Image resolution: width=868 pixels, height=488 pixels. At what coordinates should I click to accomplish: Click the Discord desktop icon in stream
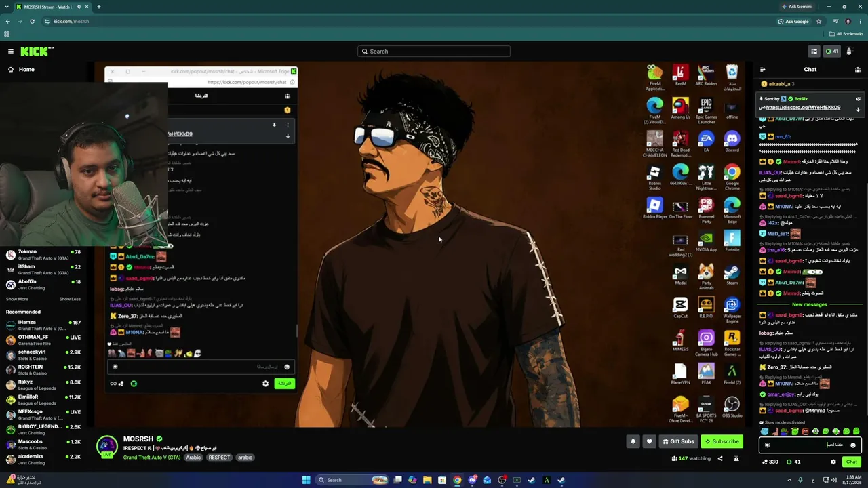tap(732, 141)
